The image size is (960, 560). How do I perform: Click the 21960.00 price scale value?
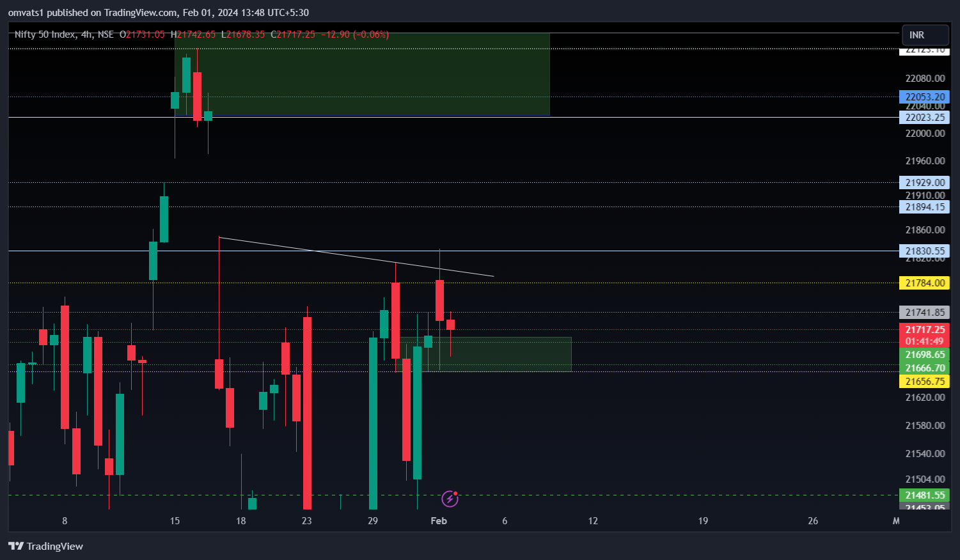tap(925, 161)
